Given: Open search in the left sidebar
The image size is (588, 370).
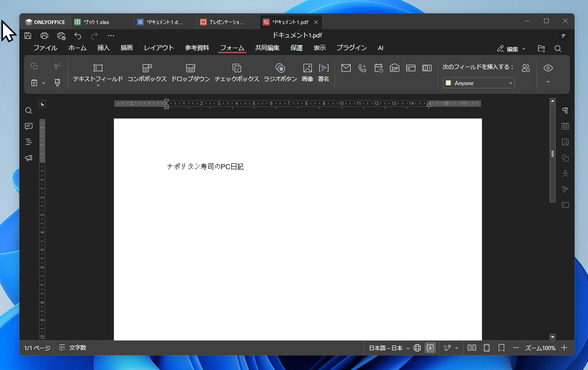Looking at the screenshot, I should [x=29, y=111].
